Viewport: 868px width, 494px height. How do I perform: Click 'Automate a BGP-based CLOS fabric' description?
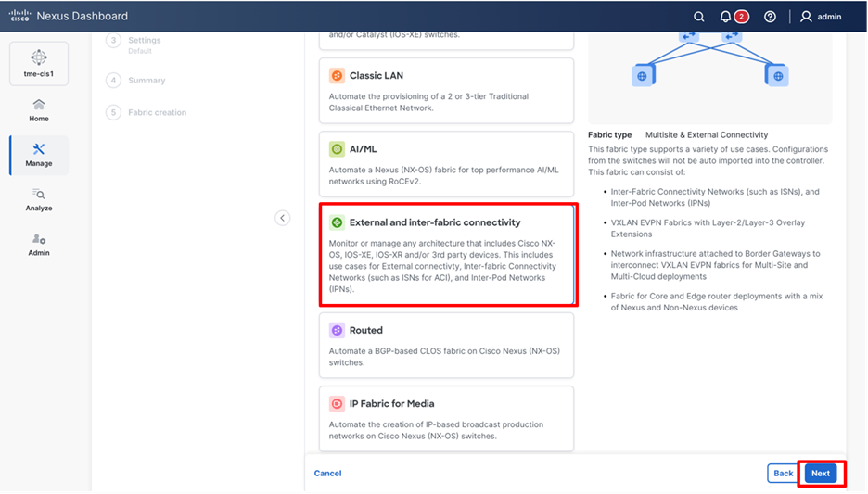(x=444, y=357)
